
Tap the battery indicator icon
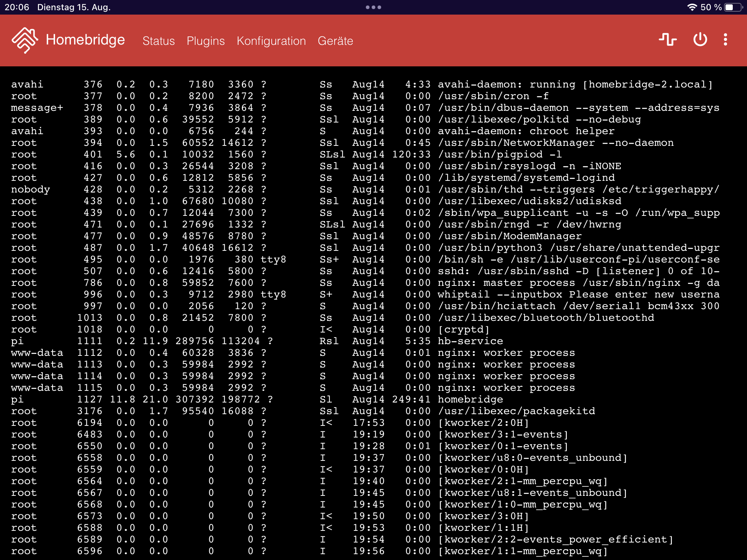pyautogui.click(x=734, y=7)
